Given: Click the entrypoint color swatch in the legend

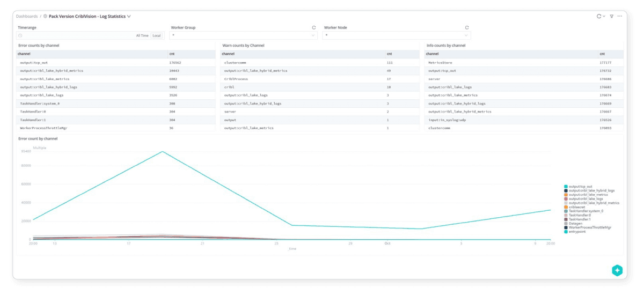Looking at the screenshot, I should pyautogui.click(x=566, y=232).
